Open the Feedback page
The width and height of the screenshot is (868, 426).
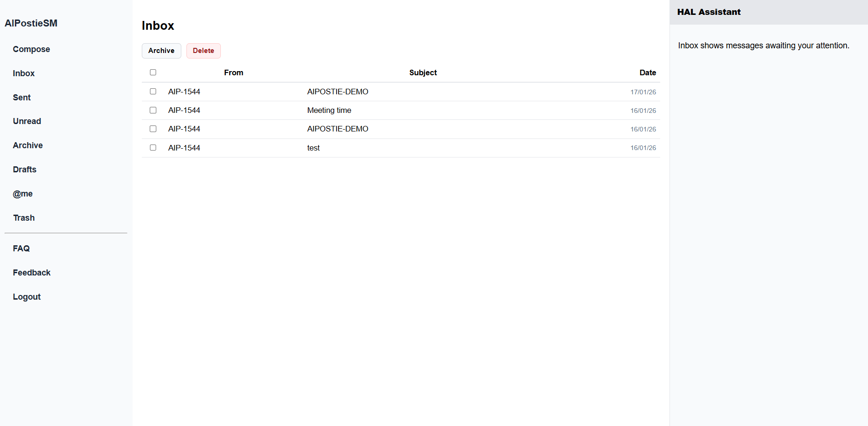32,273
